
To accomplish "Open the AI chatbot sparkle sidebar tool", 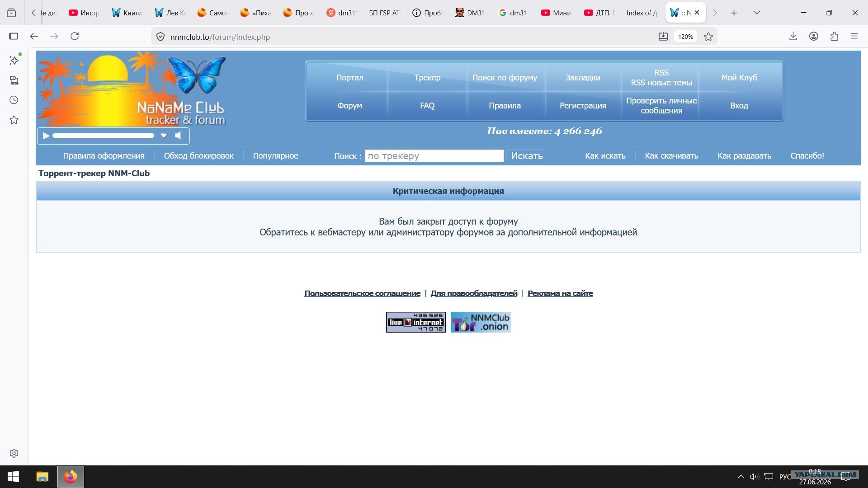I will tap(14, 60).
